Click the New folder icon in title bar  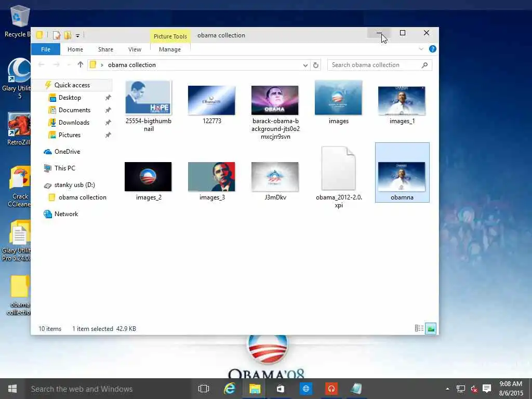coord(68,35)
